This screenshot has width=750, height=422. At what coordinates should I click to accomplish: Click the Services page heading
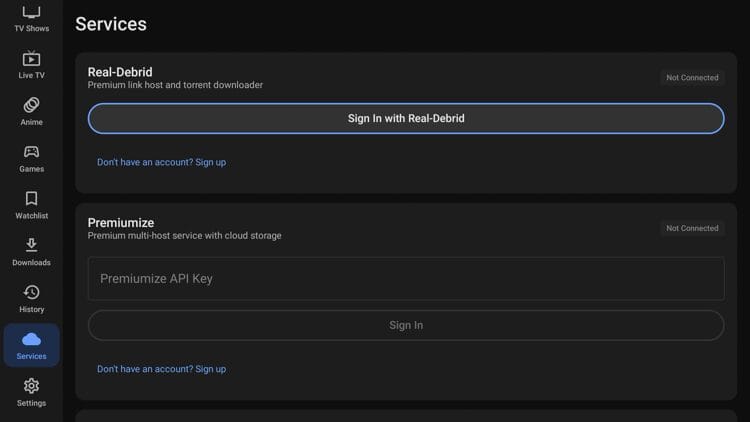(111, 24)
